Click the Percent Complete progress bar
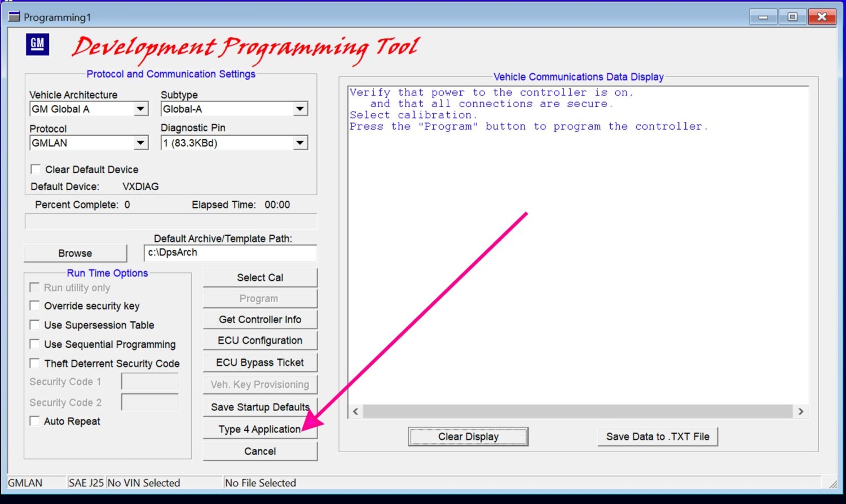The height and width of the screenshot is (504, 846). (171, 222)
